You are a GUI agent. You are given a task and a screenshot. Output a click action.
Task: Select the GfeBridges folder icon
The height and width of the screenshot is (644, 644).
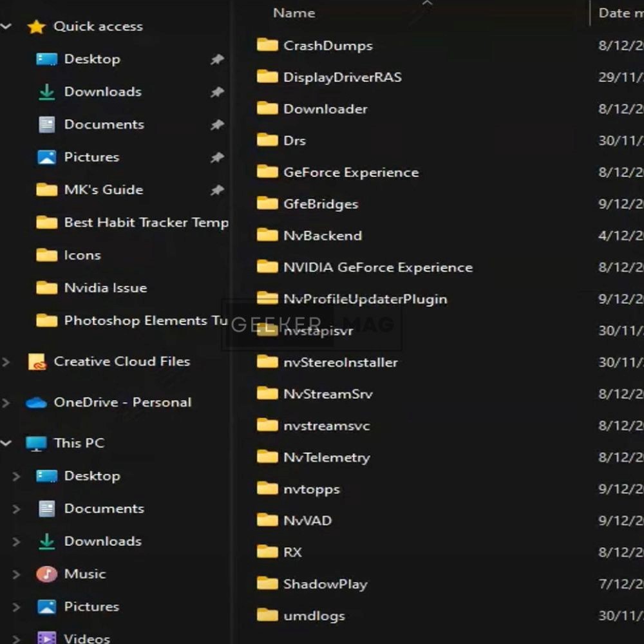point(267,204)
